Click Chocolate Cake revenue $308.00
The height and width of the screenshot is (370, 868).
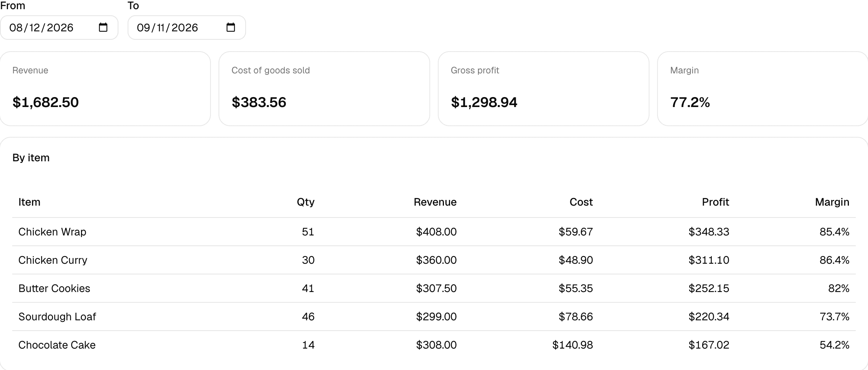click(436, 345)
